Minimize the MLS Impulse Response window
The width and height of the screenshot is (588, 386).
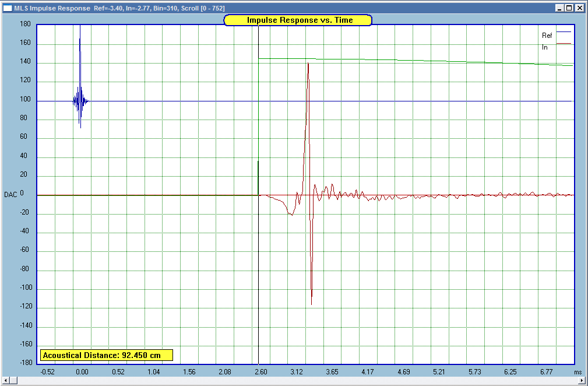[560, 8]
